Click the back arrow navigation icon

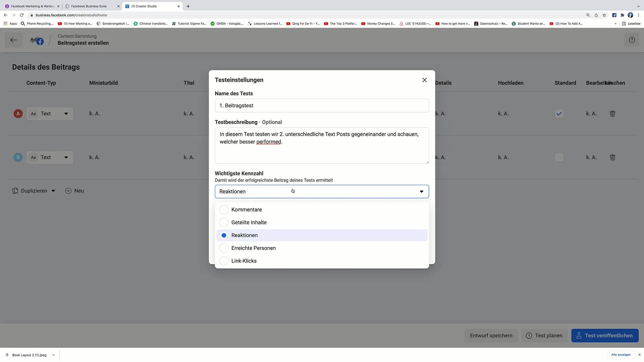tap(13, 40)
